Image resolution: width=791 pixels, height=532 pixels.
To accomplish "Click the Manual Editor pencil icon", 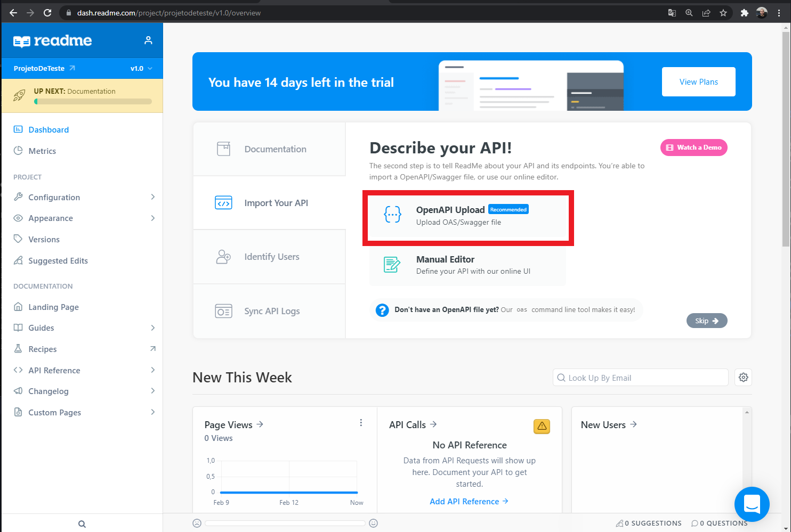I will coord(392,264).
